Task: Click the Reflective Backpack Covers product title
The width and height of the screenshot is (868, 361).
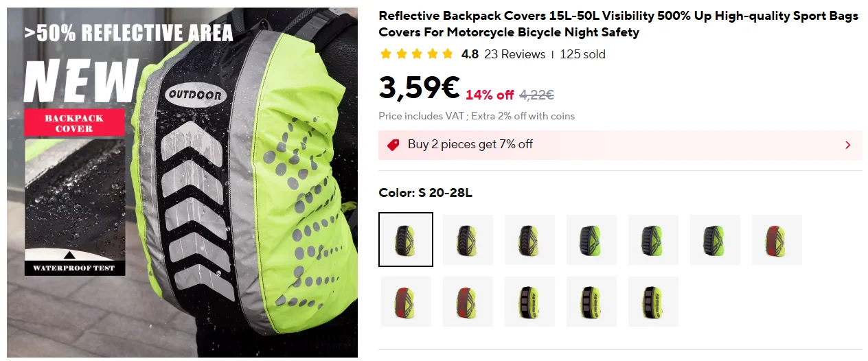Action: point(618,24)
